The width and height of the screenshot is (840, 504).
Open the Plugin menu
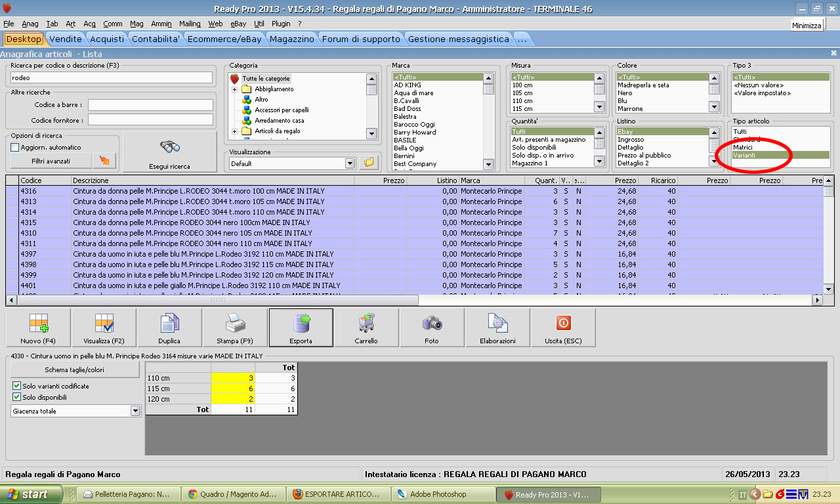tap(281, 24)
